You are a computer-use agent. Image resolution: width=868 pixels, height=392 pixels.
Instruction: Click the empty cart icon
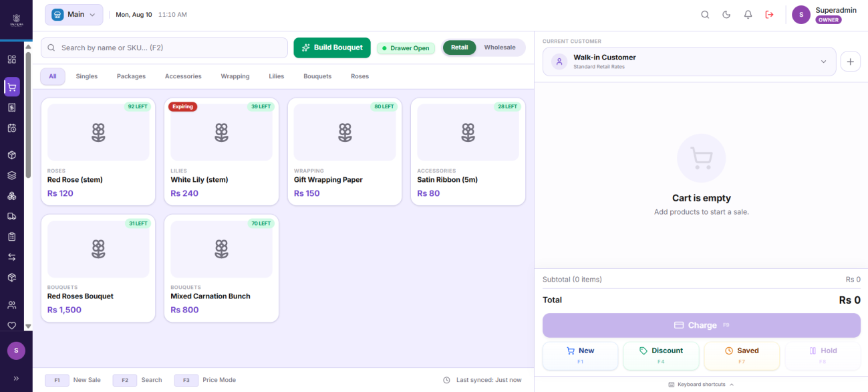[x=702, y=159]
